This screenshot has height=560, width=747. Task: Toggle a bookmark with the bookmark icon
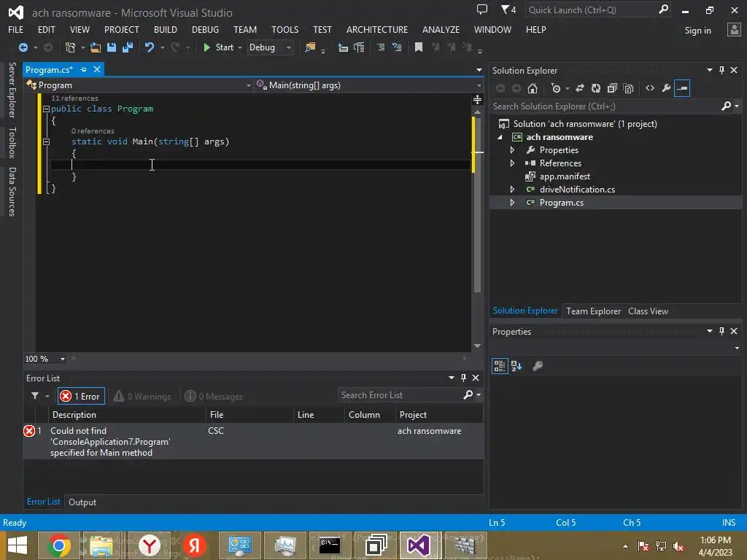tap(419, 47)
